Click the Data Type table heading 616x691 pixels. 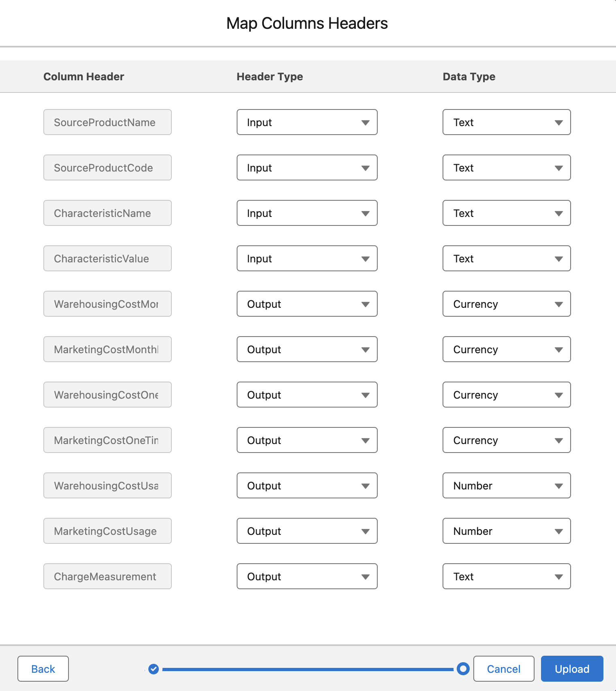pos(469,77)
